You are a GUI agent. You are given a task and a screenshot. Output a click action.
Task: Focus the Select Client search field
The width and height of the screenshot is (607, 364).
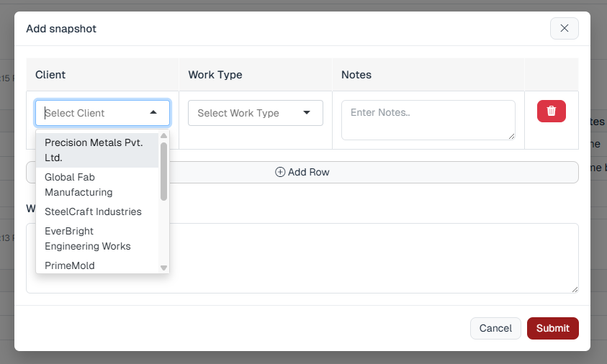coord(94,113)
